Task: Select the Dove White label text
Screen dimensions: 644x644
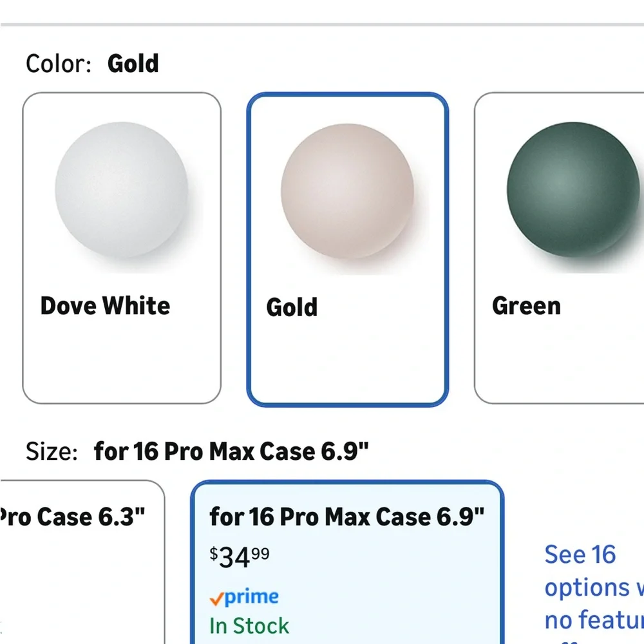Action: (x=105, y=306)
